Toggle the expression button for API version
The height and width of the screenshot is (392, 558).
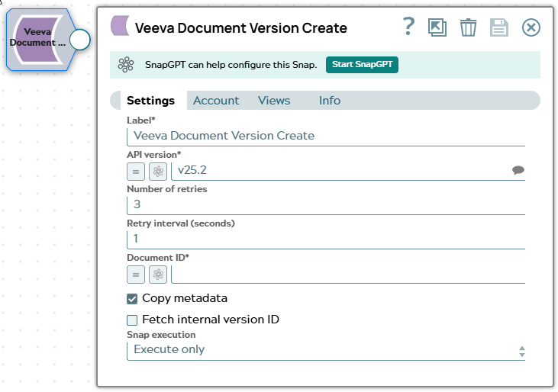pyautogui.click(x=136, y=172)
